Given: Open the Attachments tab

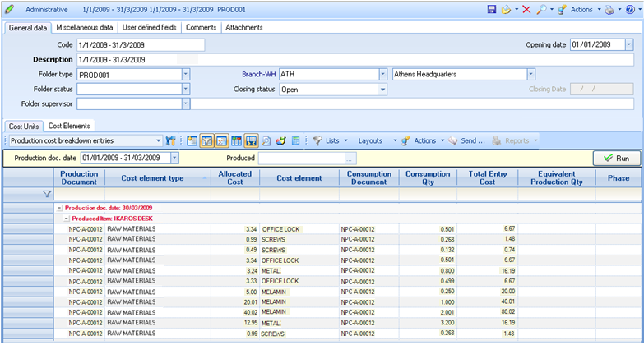Looking at the screenshot, I should click(x=244, y=27).
